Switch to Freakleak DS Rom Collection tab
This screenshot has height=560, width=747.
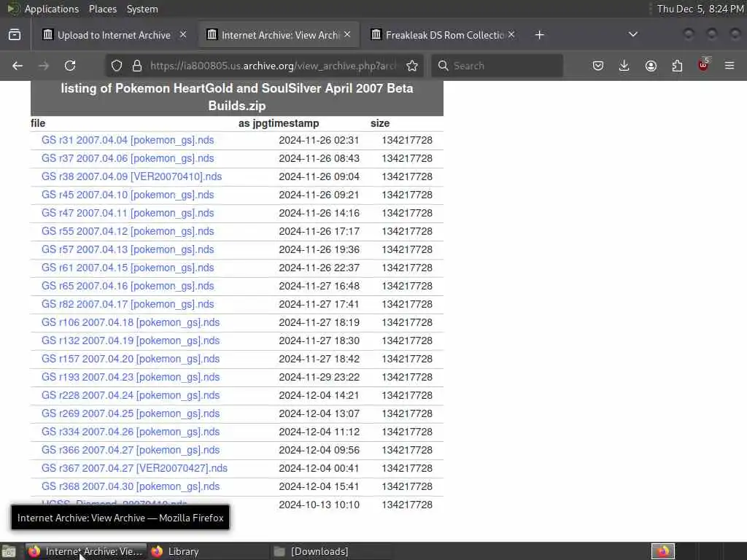pyautogui.click(x=444, y=35)
